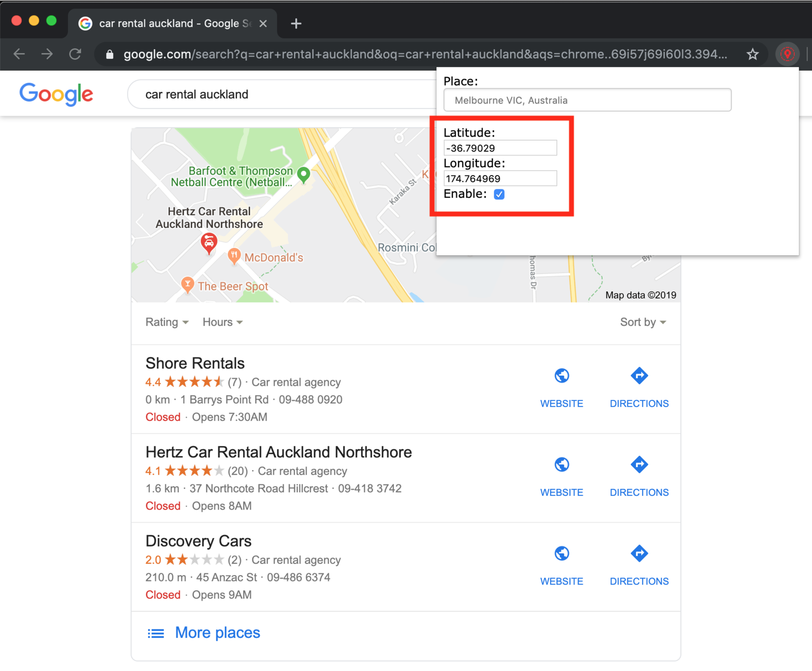Click the Hertz Car Rental red map pin
Image resolution: width=812 pixels, height=671 pixels.
(209, 243)
